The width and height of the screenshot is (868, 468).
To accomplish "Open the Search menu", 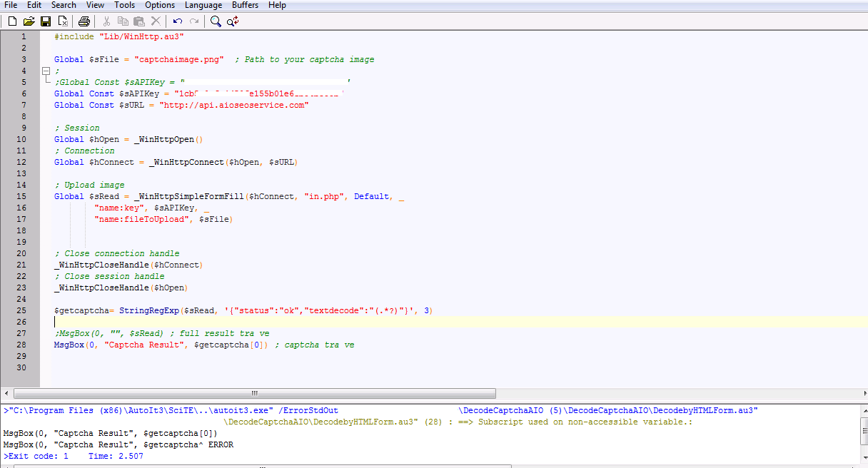I will coord(64,5).
